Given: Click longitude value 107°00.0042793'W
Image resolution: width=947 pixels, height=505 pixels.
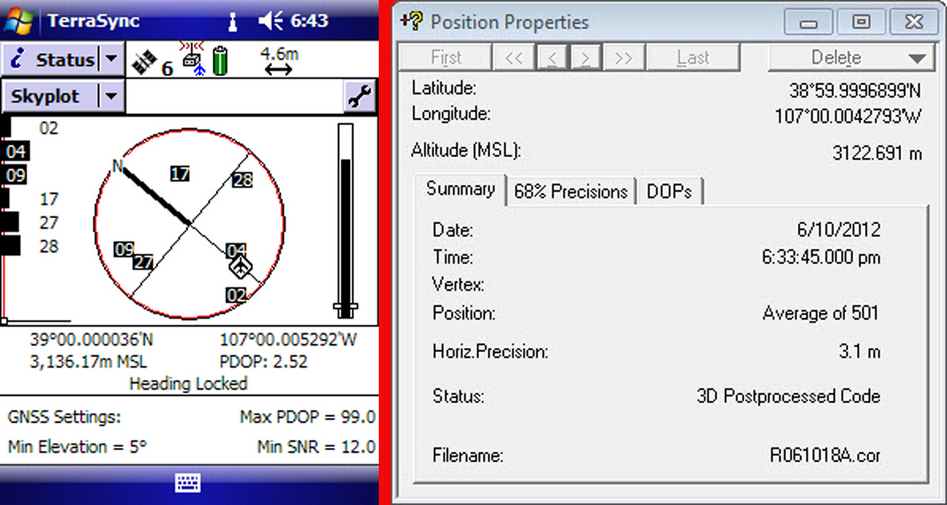Looking at the screenshot, I should point(848,116).
